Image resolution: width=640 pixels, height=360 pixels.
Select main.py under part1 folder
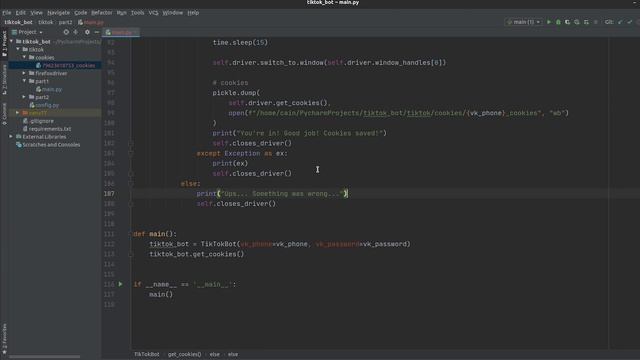pos(49,89)
